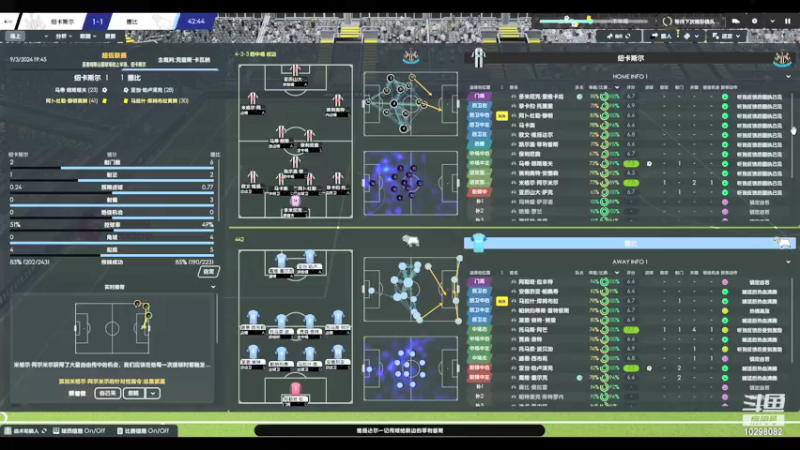The width and height of the screenshot is (800, 450).
Task: Click the goal marker on the match timeline
Action: (x=566, y=19)
